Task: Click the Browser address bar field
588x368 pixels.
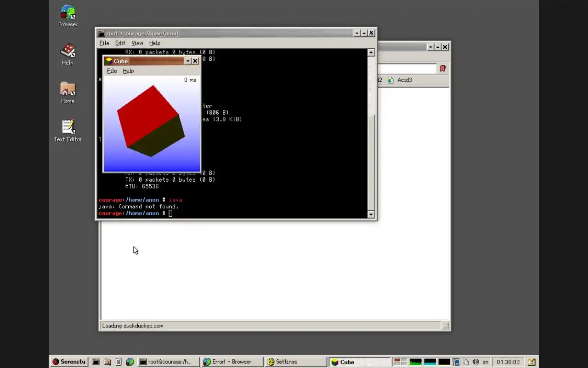Action: [x=407, y=69]
